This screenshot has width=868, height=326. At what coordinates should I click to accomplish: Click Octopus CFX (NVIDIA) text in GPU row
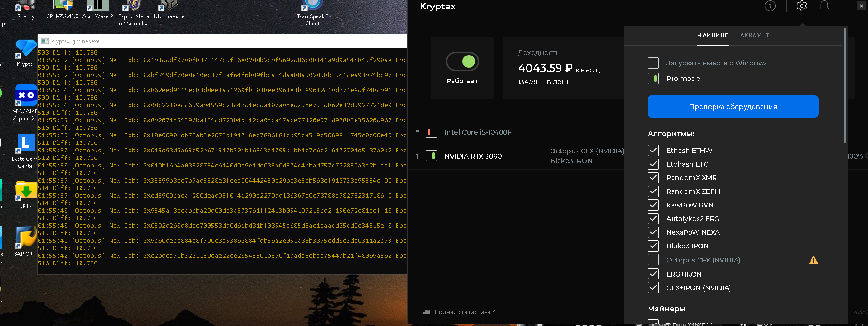click(587, 151)
